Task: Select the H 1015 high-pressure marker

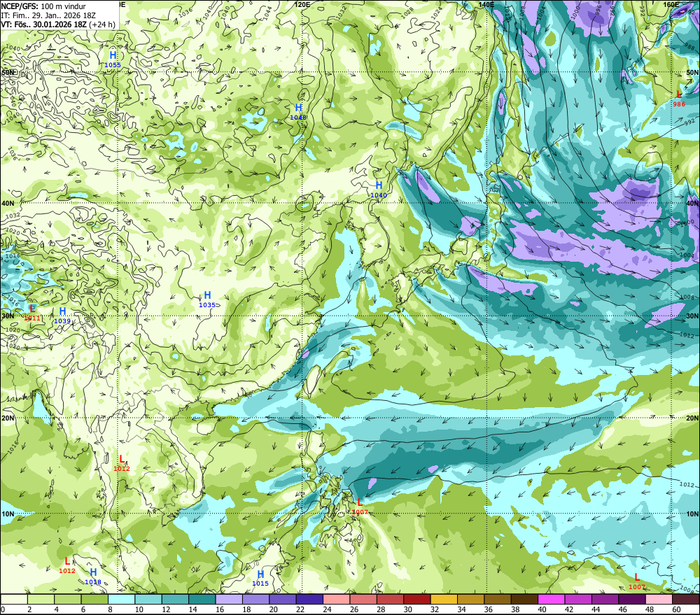Action: tap(260, 578)
